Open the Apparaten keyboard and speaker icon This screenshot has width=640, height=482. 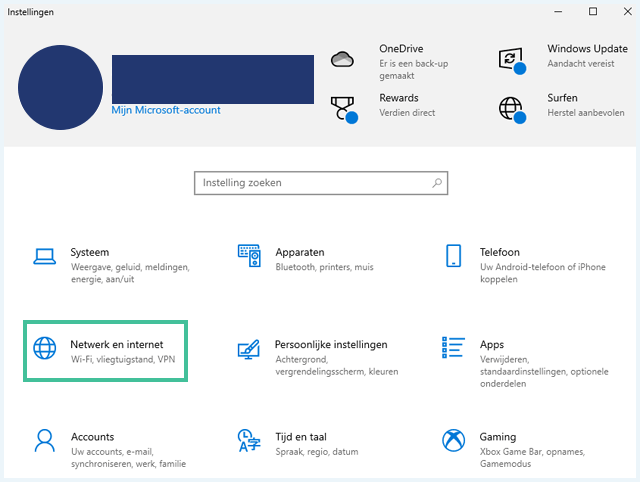[x=249, y=255]
